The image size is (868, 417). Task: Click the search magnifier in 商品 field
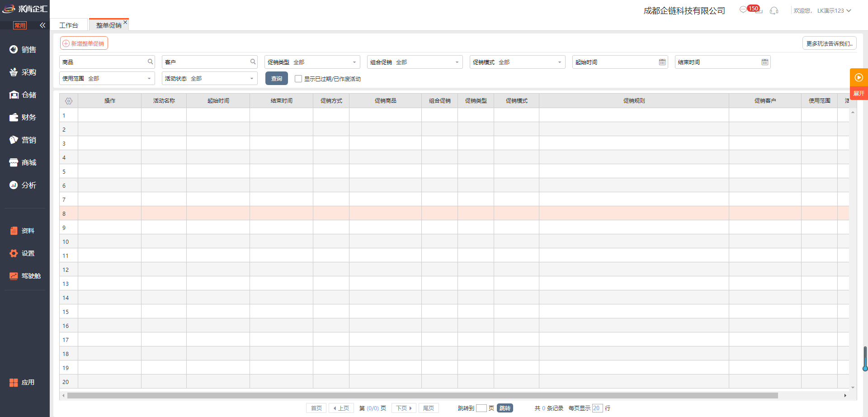coord(150,62)
